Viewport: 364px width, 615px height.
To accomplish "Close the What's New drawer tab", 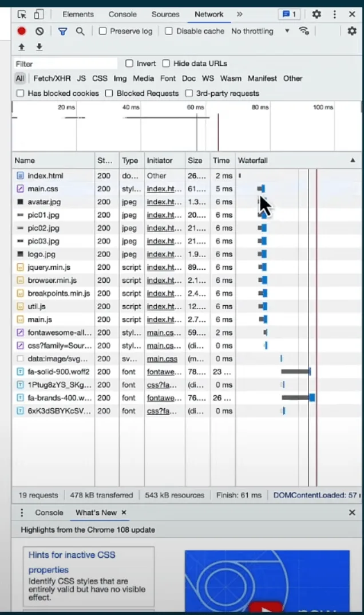I will tap(124, 512).
